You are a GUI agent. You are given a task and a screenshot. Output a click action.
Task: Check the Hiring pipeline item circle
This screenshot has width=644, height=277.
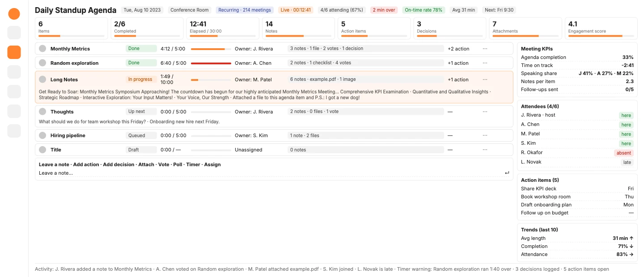point(42,135)
